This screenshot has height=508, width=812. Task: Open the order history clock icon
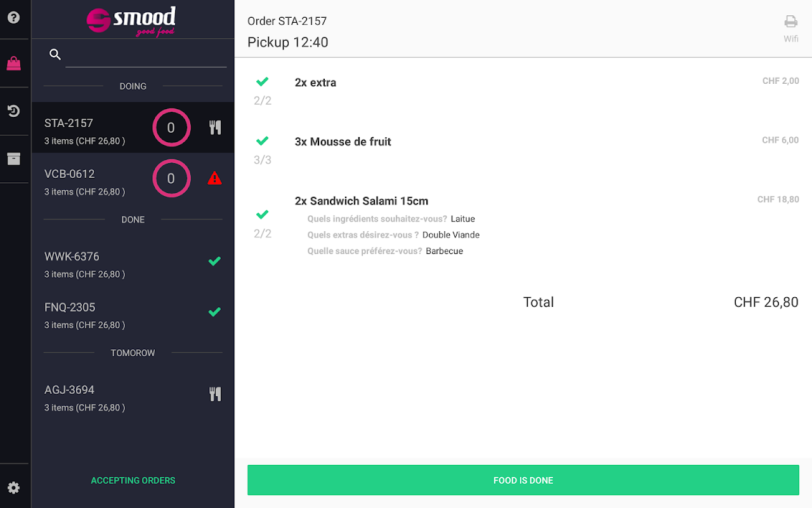pyautogui.click(x=13, y=111)
